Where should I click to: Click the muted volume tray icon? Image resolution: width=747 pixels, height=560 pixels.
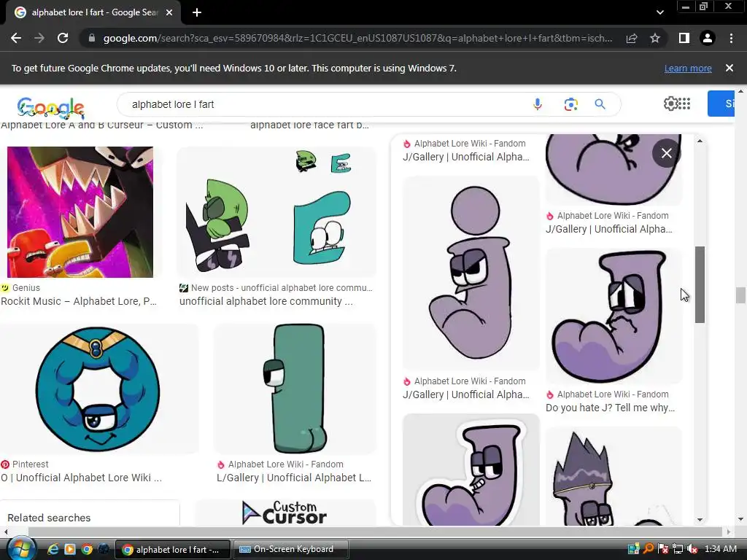(692, 549)
